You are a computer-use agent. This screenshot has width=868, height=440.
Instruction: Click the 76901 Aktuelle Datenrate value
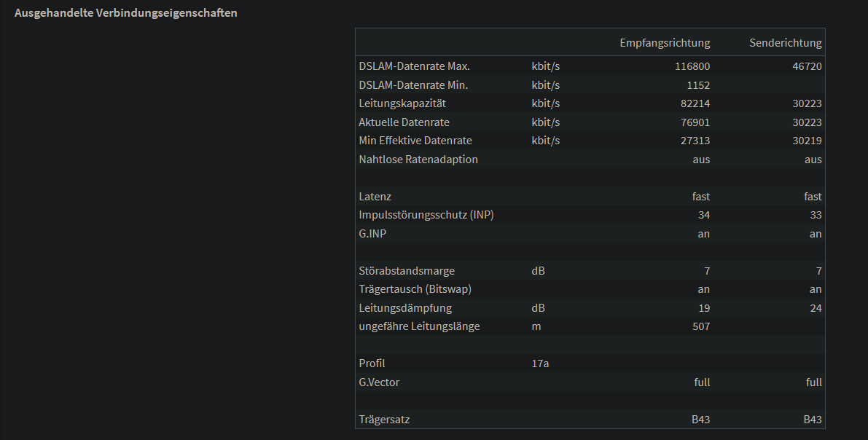click(695, 122)
